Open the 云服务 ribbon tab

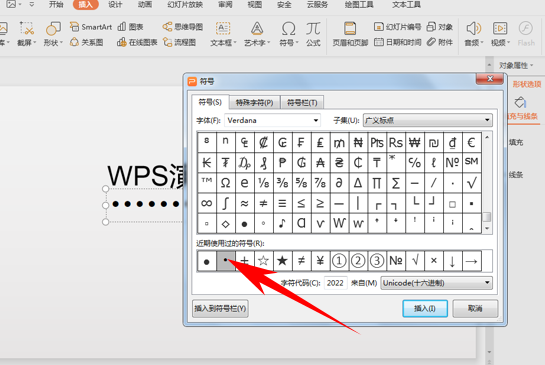(x=317, y=5)
